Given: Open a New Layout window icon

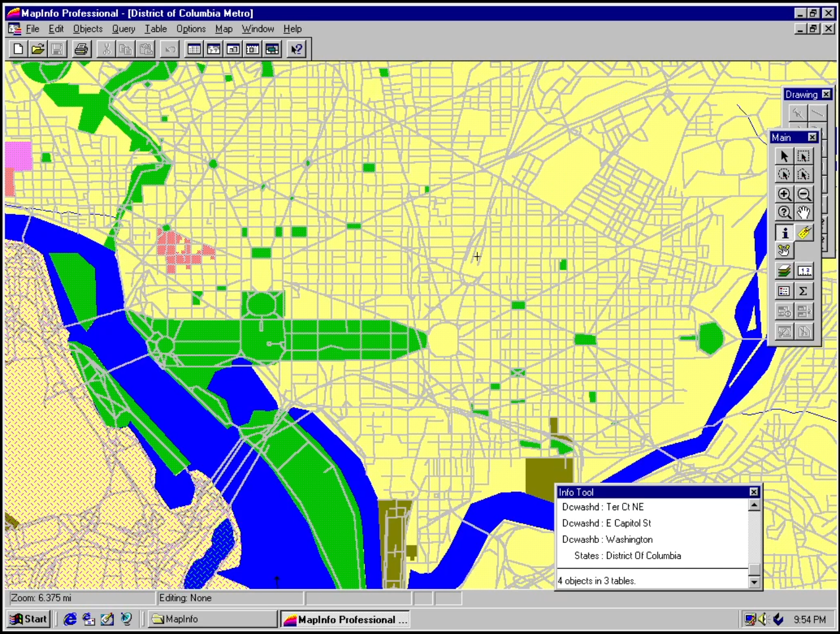Looking at the screenshot, I should (x=252, y=49).
